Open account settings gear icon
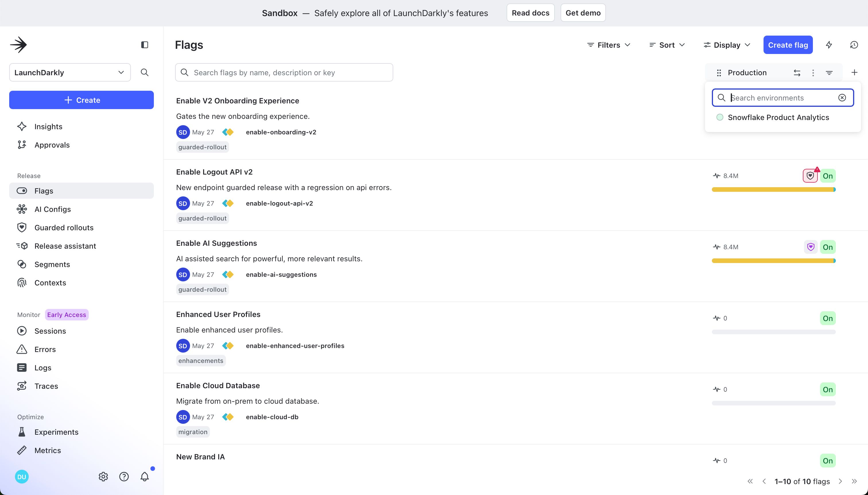The height and width of the screenshot is (495, 868). tap(103, 477)
